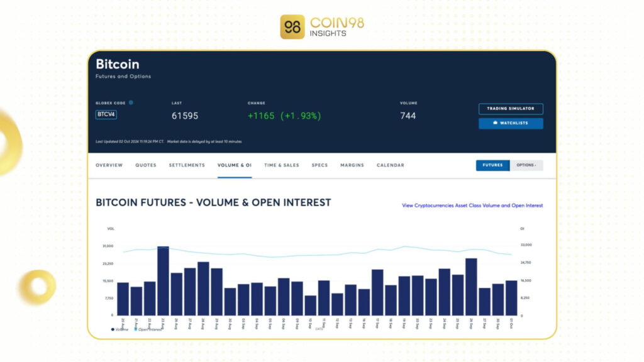This screenshot has height=362, width=644.
Task: Switch market view to Futures
Action: (492, 165)
